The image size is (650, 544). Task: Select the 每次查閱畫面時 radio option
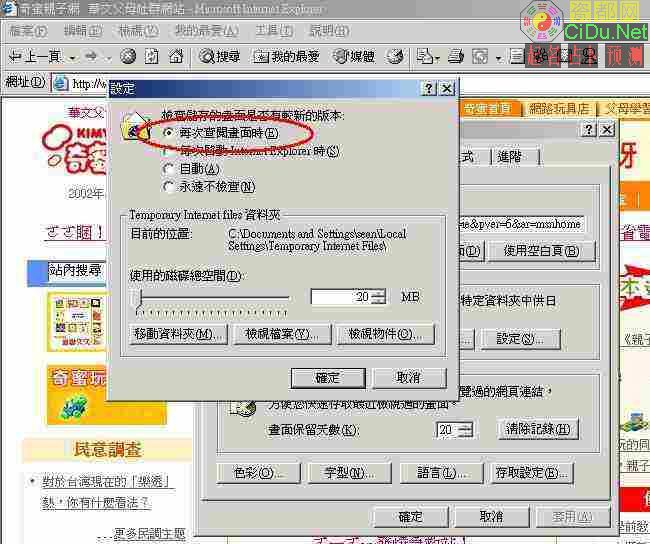(x=168, y=133)
